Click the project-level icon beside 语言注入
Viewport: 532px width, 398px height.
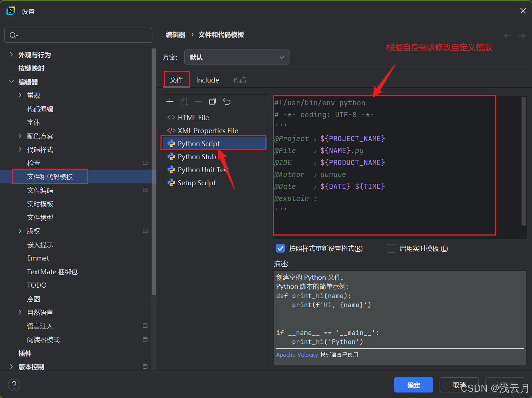coord(145,326)
